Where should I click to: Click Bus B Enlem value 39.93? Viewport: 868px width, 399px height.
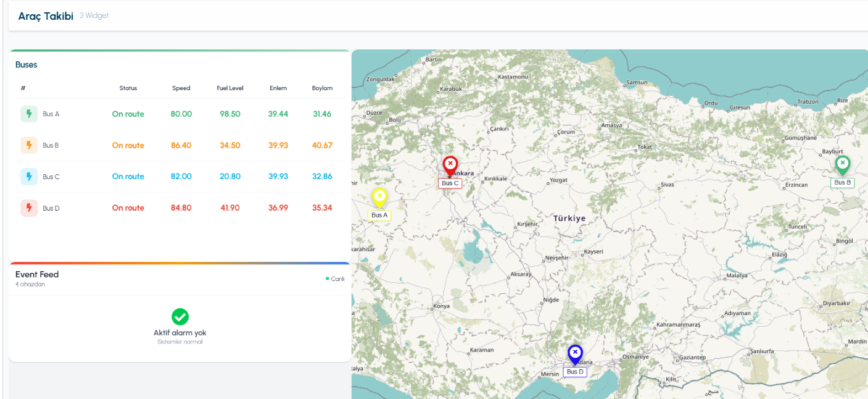278,146
